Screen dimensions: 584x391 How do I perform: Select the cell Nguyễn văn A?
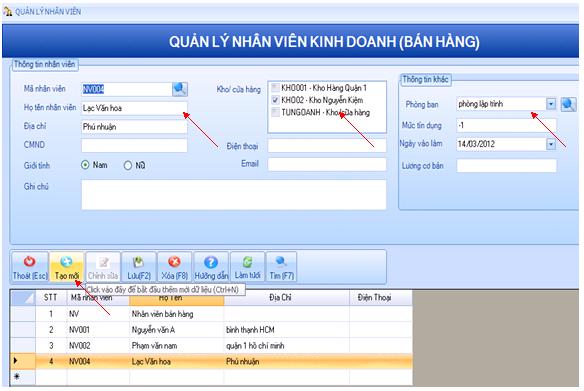click(x=177, y=330)
